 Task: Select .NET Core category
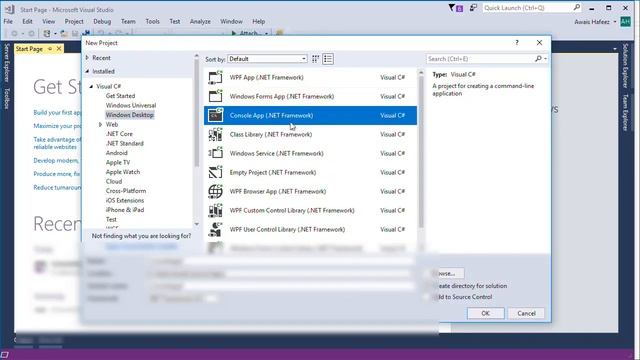[x=119, y=134]
